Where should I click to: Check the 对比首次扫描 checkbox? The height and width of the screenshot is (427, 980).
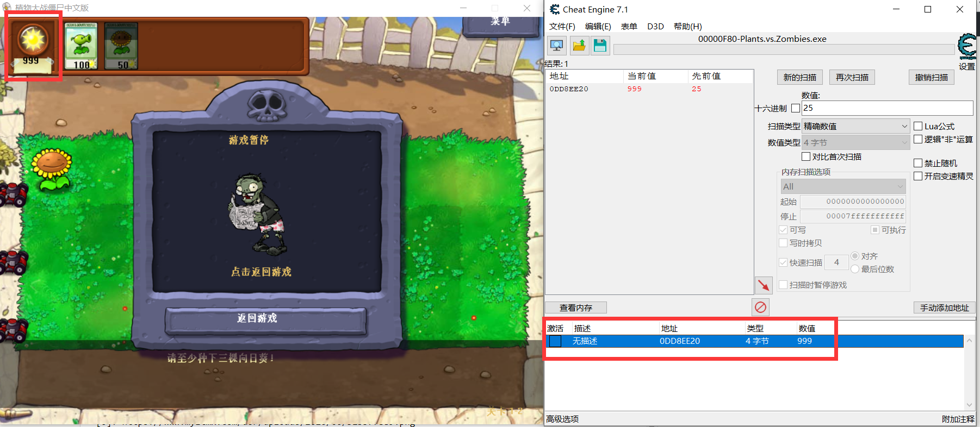(807, 156)
